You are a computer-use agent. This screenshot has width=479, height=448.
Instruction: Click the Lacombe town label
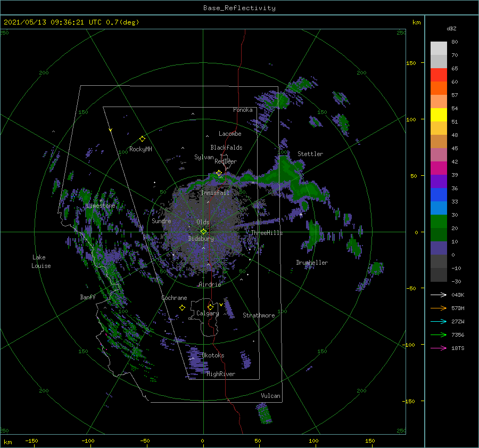[230, 134]
